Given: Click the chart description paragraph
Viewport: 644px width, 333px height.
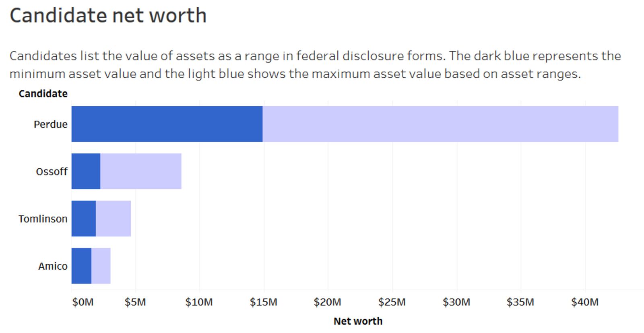Looking at the screenshot, I should [x=315, y=65].
